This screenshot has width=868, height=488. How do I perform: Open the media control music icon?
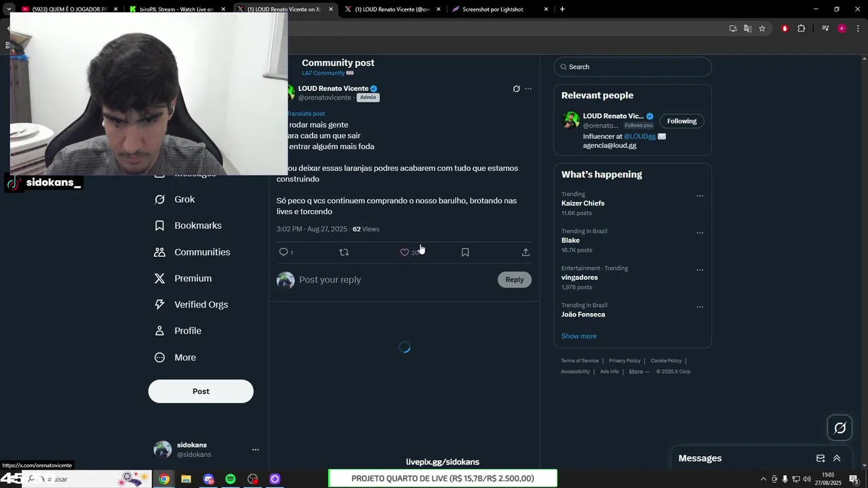825,28
